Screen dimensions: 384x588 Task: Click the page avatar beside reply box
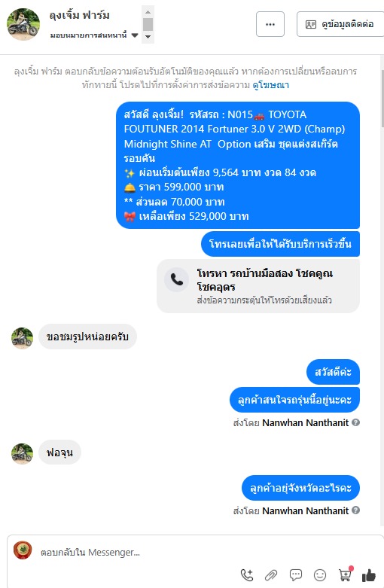[x=23, y=550]
